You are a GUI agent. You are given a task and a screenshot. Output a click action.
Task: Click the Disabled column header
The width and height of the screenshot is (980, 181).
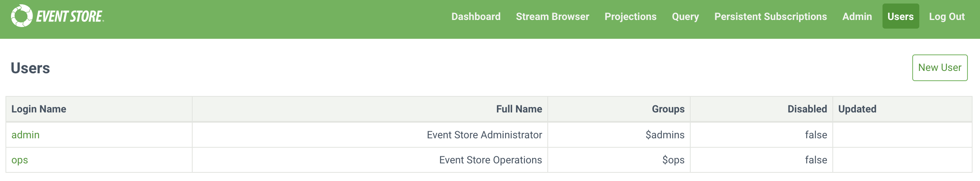pyautogui.click(x=807, y=109)
